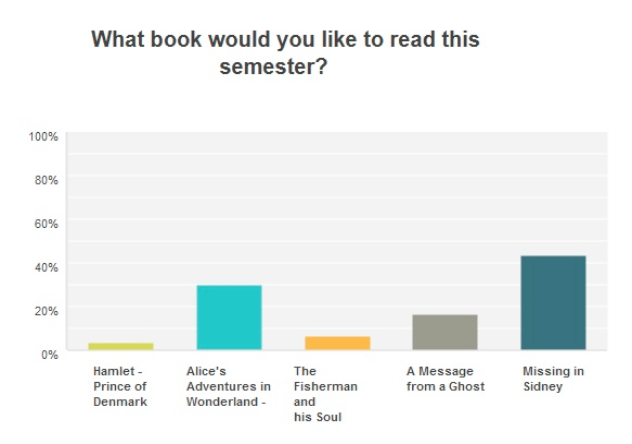Viewport: 632px width, 444px height.
Task: Select the turquoise Alice's Adventures bar
Action: click(229, 317)
